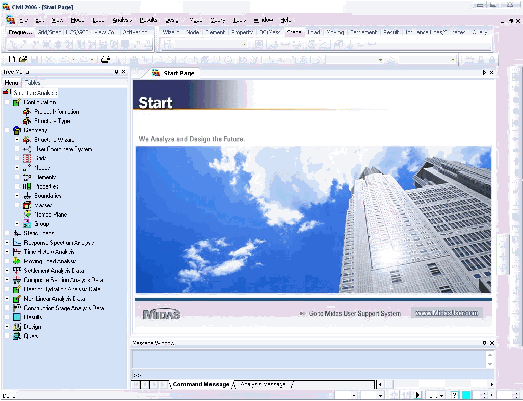This screenshot has width=523, height=401.
Task: Click the Elements tree icon
Action: [27, 177]
